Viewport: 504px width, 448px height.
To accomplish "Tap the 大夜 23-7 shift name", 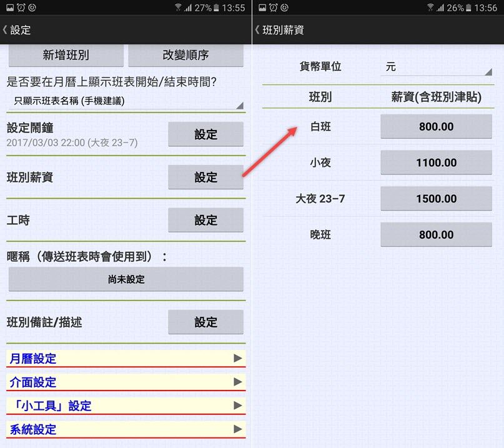I will tap(320, 199).
